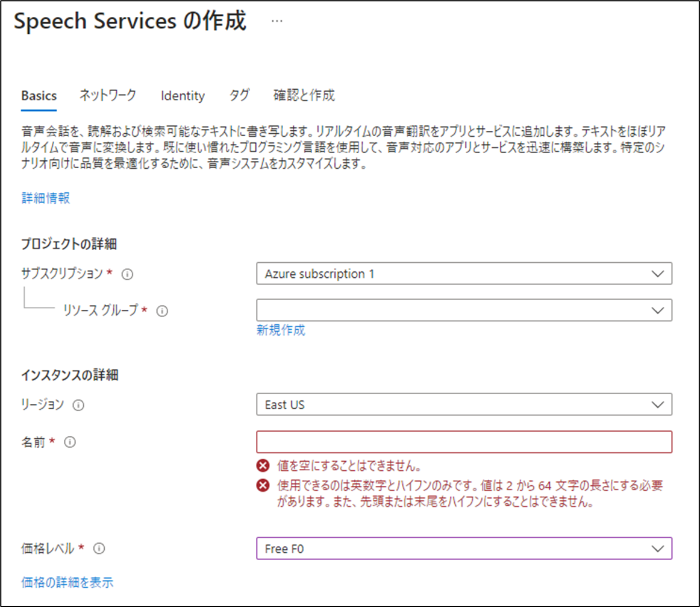Screen dimensions: 700x607
Task: Click info icon next to リージョン label
Action: tap(78, 405)
